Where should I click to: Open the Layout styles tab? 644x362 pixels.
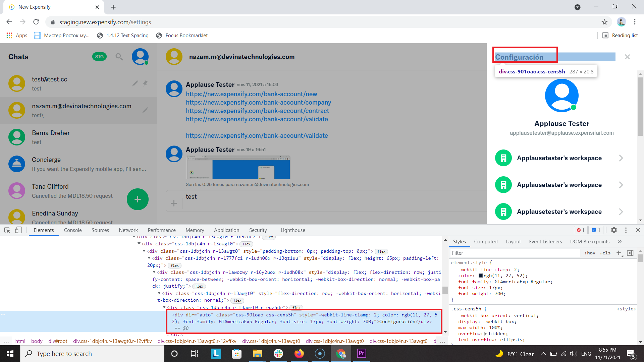click(513, 241)
